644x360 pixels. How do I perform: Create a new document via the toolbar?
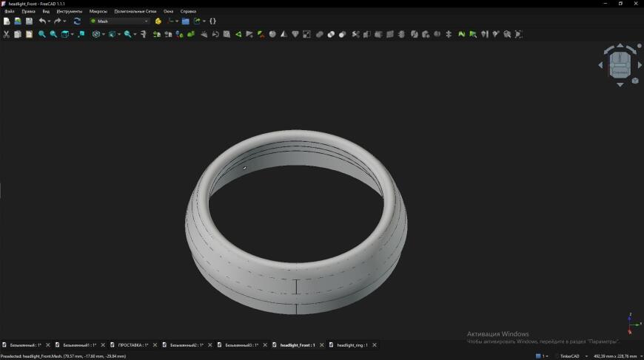click(7, 21)
